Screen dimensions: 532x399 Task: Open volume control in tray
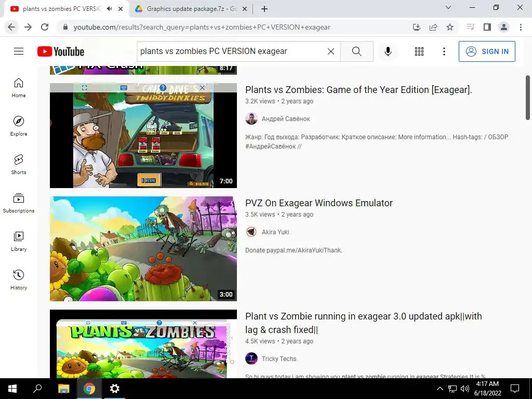pos(465,389)
